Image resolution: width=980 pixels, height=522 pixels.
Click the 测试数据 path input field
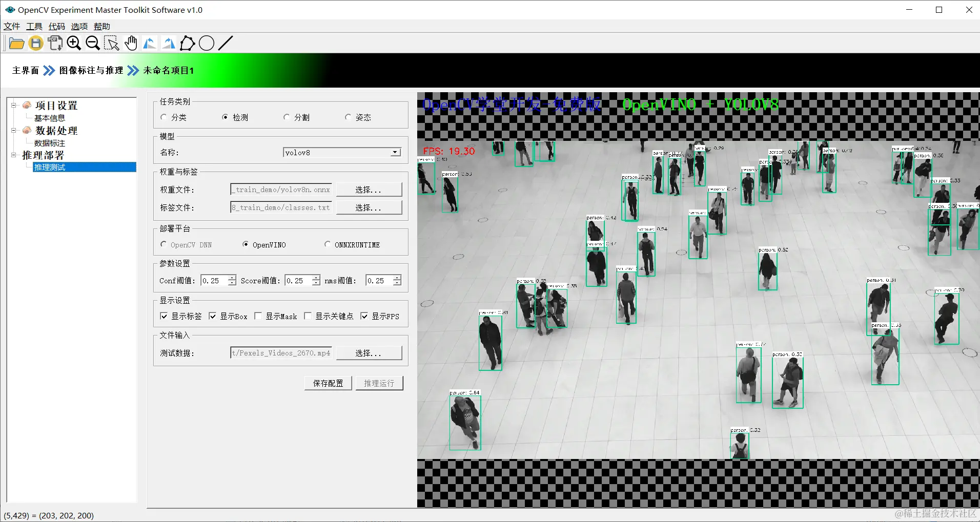tap(281, 353)
